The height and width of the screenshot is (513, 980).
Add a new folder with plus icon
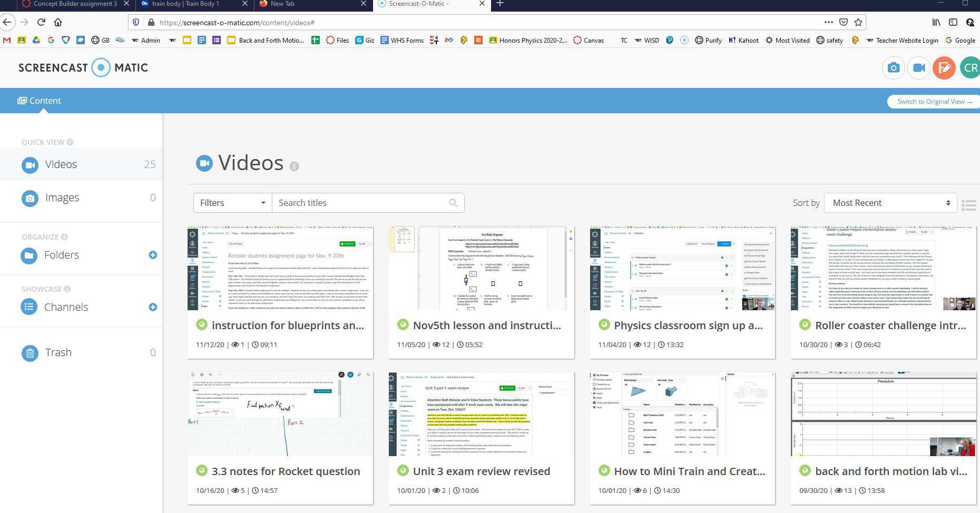click(153, 255)
